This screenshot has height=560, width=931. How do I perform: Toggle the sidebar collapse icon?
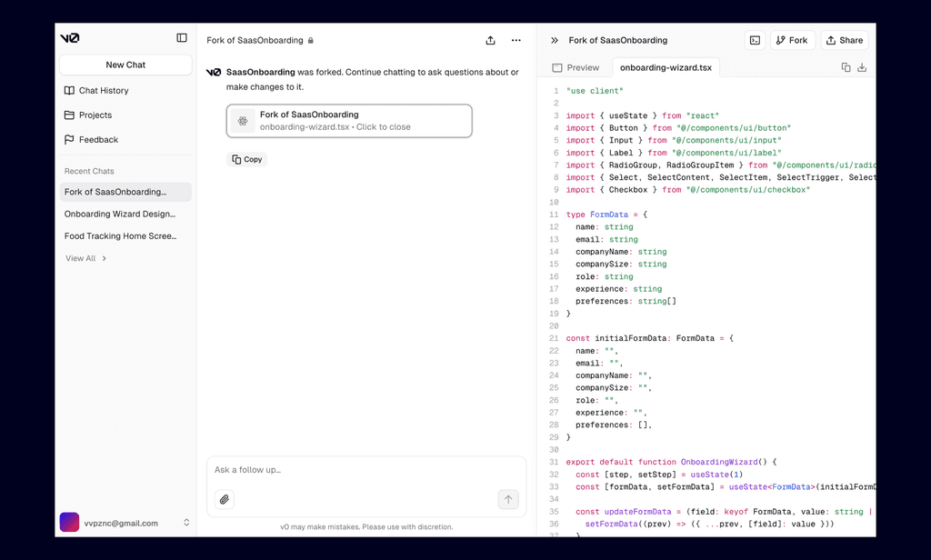[179, 38]
